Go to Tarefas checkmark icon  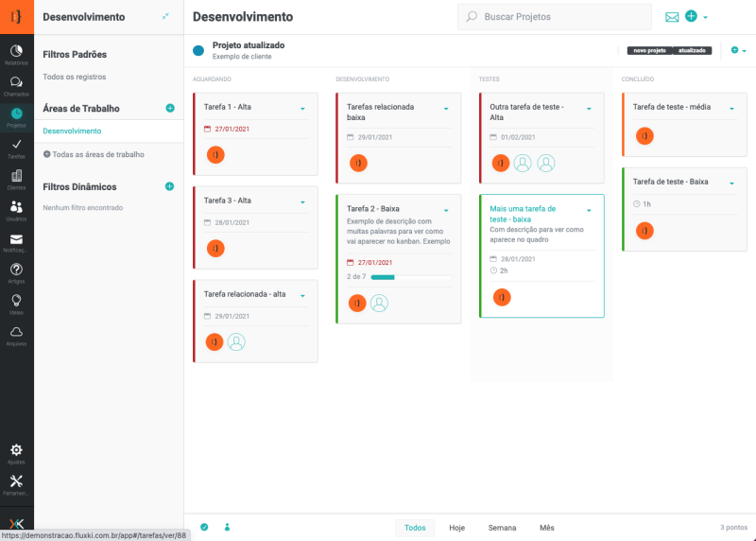point(16,147)
